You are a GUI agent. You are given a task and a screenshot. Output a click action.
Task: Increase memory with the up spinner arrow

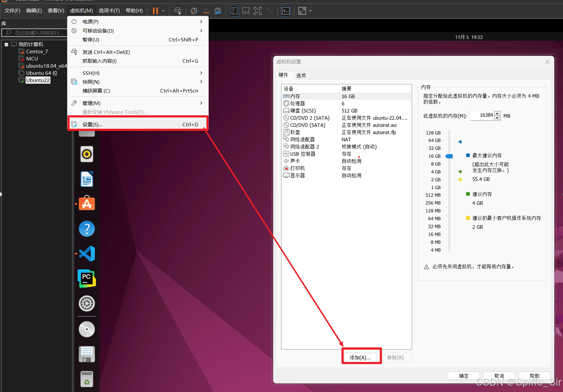click(x=497, y=113)
